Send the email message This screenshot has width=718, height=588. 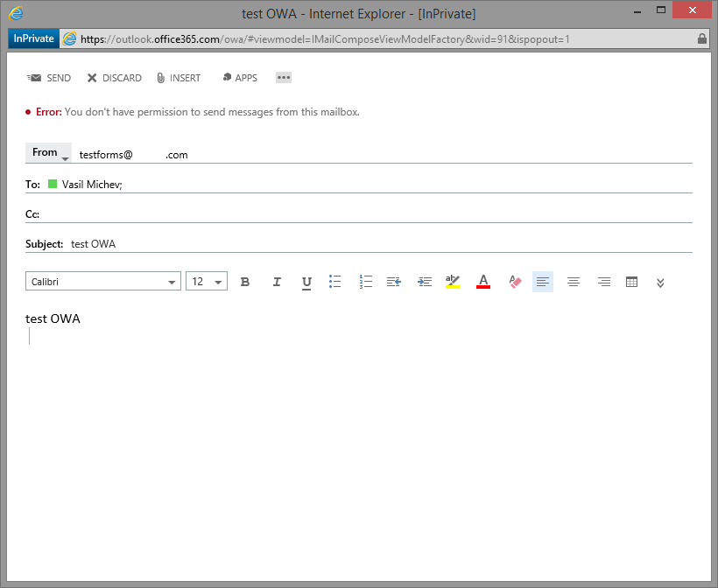(x=49, y=78)
